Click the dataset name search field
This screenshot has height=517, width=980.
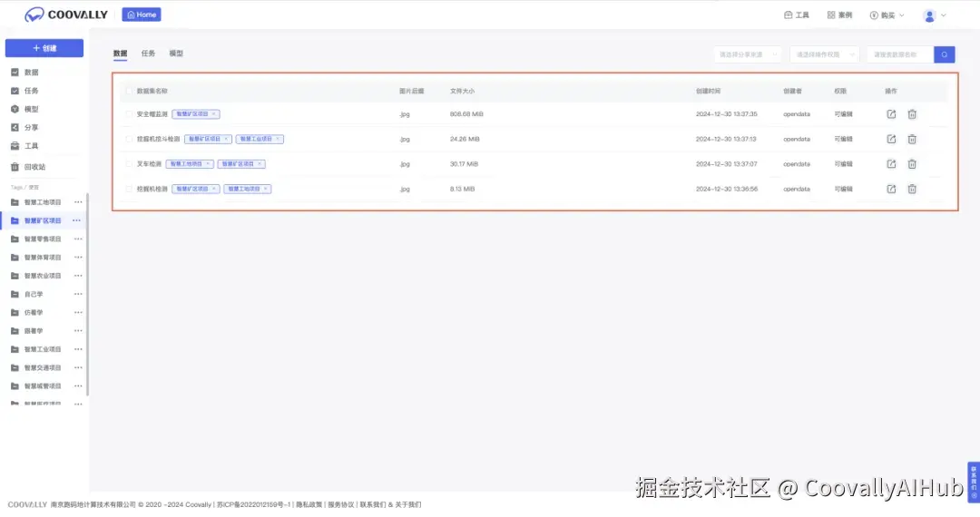coord(900,55)
